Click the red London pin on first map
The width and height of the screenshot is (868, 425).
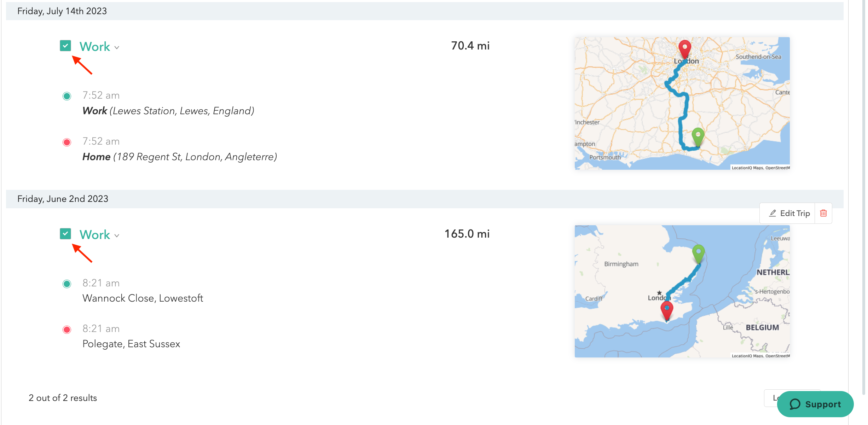[x=685, y=49]
